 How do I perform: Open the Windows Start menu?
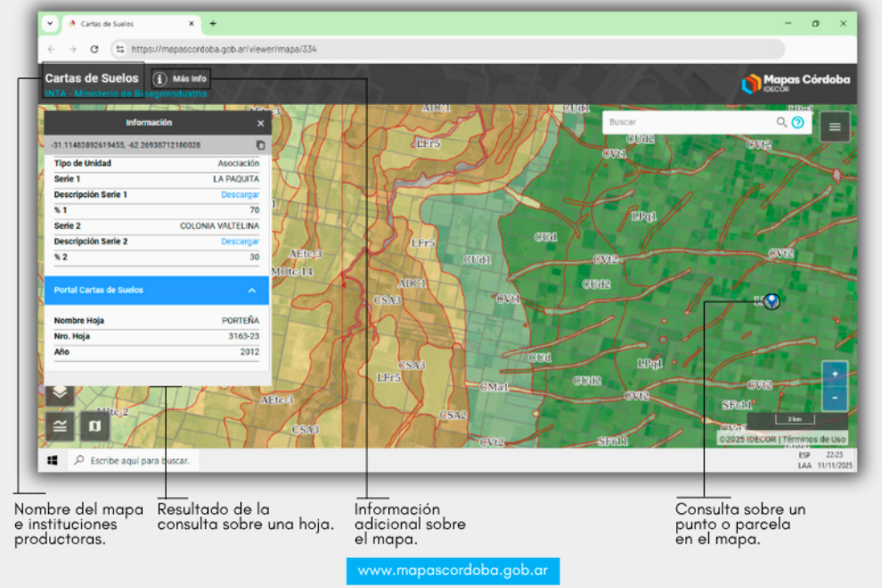tap(53, 461)
